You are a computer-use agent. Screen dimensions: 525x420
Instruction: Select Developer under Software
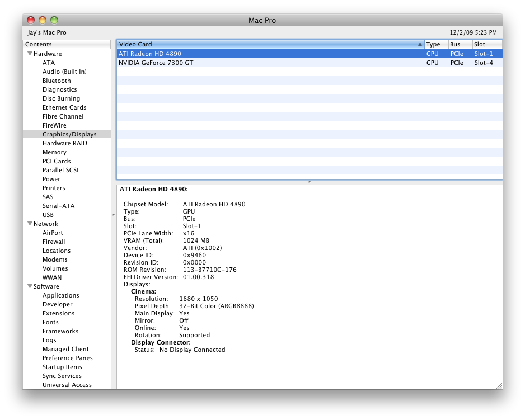[57, 304]
